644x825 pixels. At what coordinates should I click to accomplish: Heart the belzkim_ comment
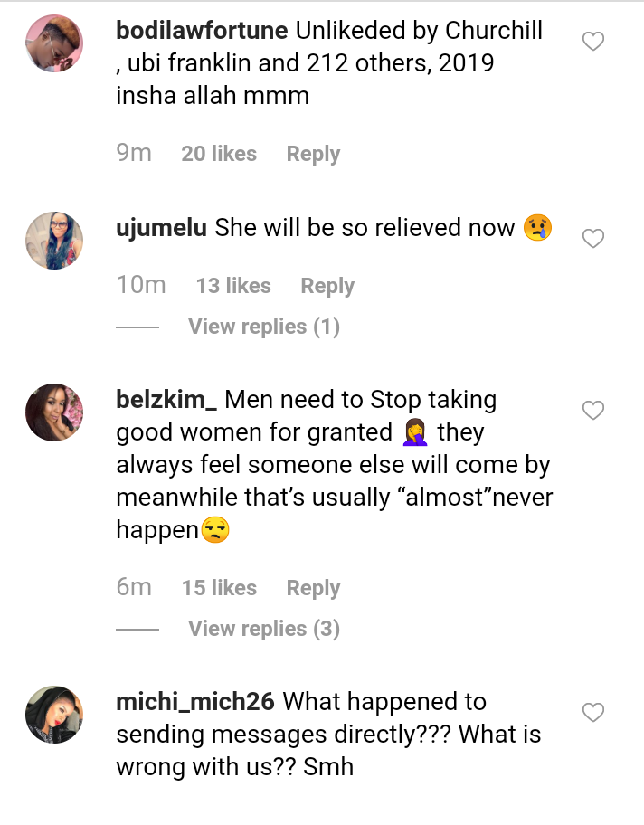point(592,412)
